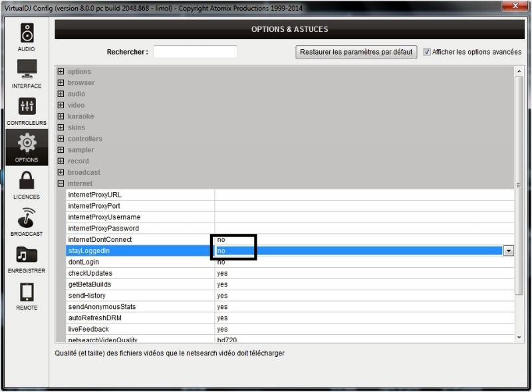
Task: Expand the browser category
Action: pos(61,82)
